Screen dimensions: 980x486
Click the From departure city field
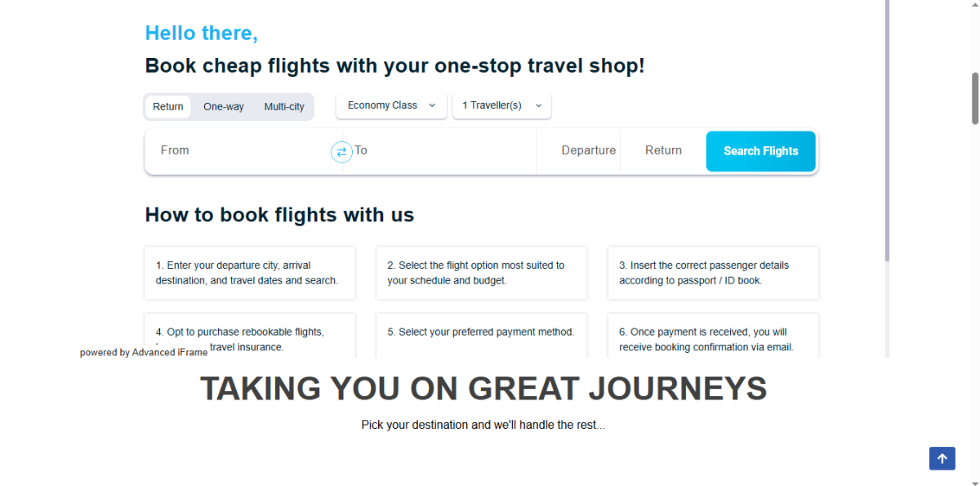pos(241,151)
